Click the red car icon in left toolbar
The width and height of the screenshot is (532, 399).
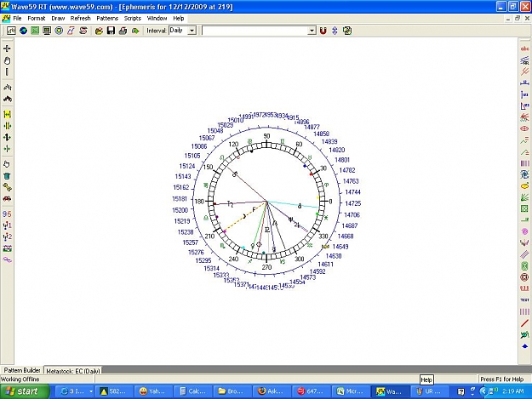click(7, 199)
